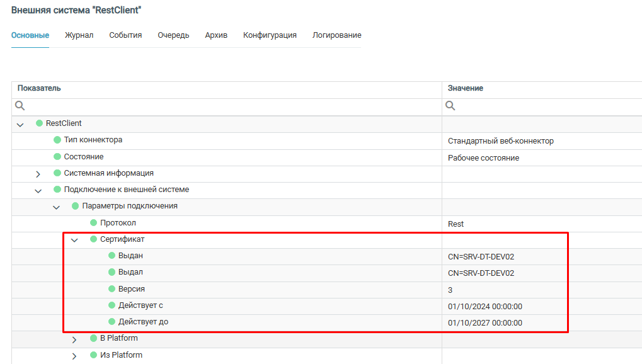Collapse the RestClient root node
The width and height of the screenshot is (642, 364).
[x=20, y=124]
